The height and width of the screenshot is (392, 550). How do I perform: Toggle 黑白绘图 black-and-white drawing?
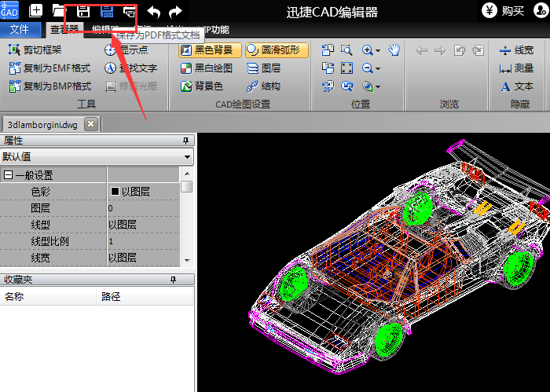(207, 68)
